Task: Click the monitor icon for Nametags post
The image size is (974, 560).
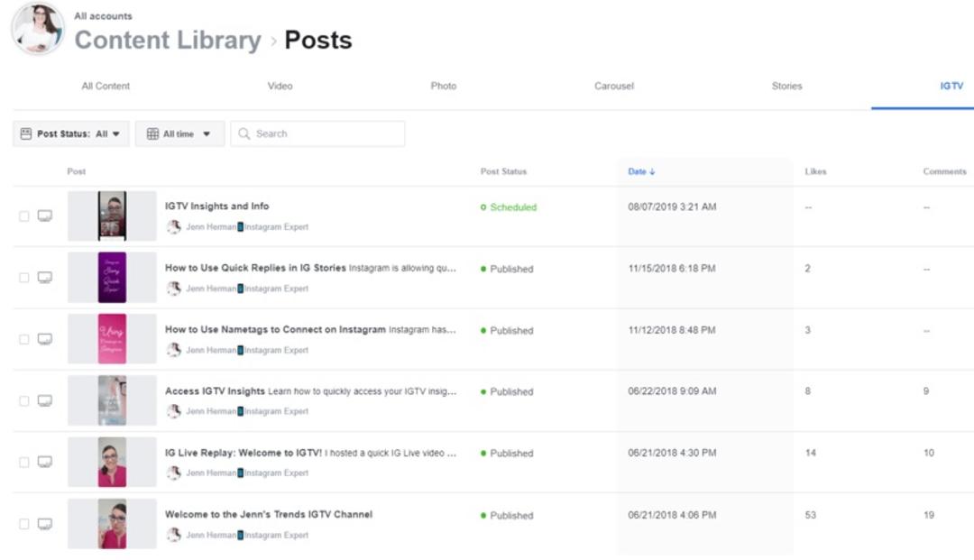Action: [45, 339]
